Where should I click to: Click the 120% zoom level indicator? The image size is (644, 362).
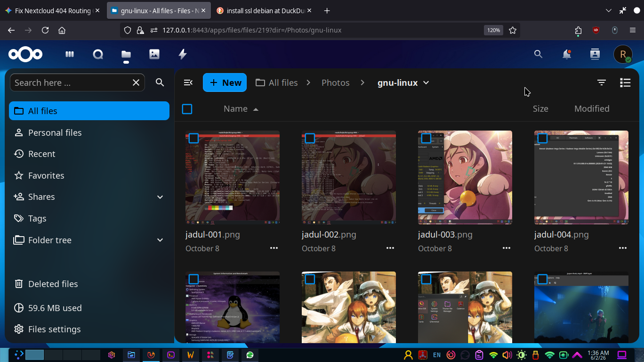coord(493,30)
